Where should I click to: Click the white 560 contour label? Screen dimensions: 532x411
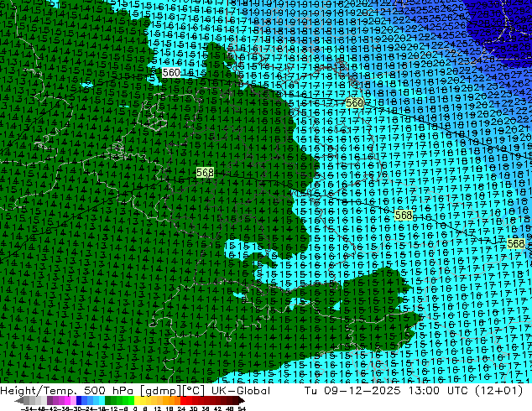171,73
